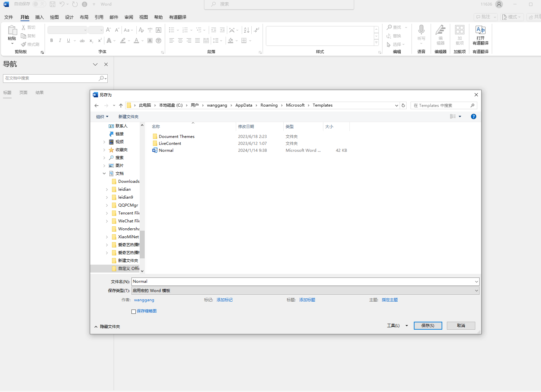The height and width of the screenshot is (392, 541).
Task: Click the Save button in dialog
Action: click(x=428, y=326)
